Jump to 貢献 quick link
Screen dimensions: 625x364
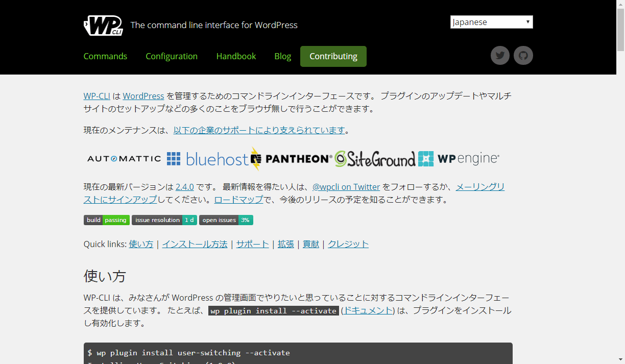coord(311,244)
